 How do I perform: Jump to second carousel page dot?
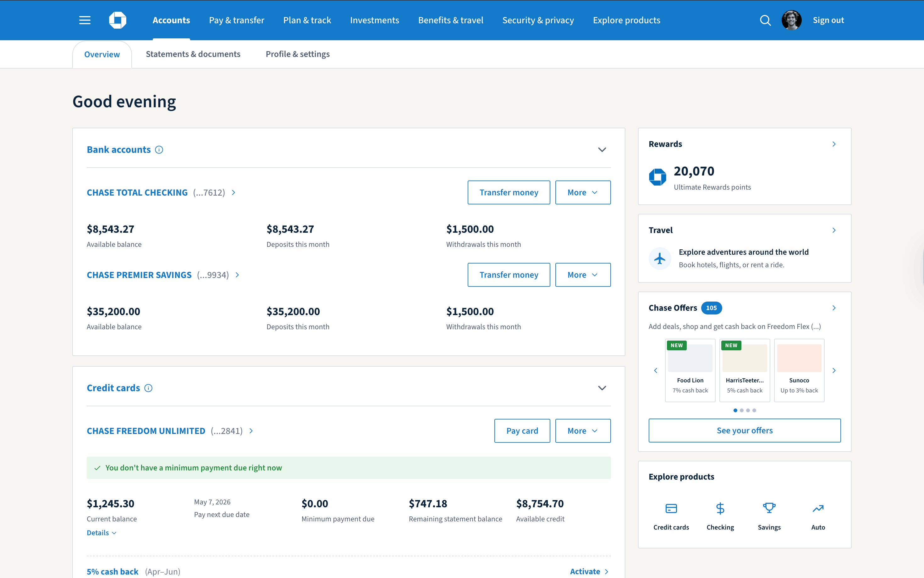coord(742,411)
